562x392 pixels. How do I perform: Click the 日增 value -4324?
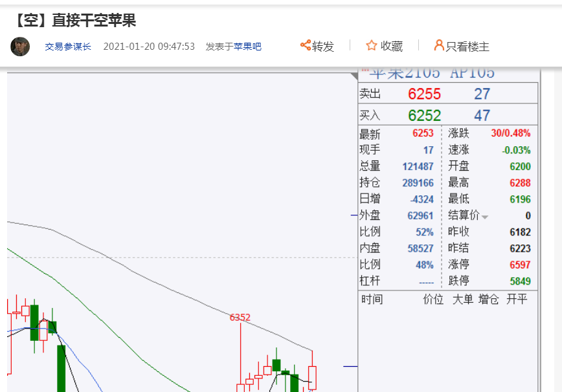(x=422, y=199)
